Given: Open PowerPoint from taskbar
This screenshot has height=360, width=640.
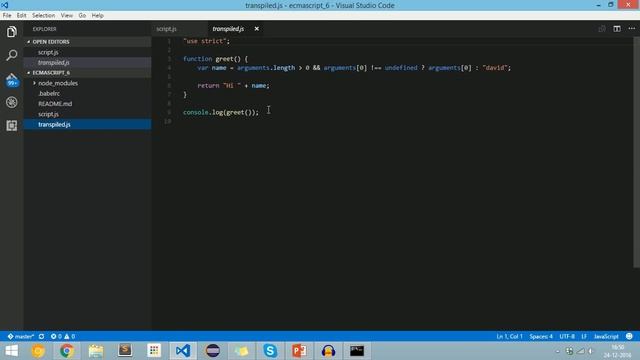Looking at the screenshot, I should coord(299,351).
